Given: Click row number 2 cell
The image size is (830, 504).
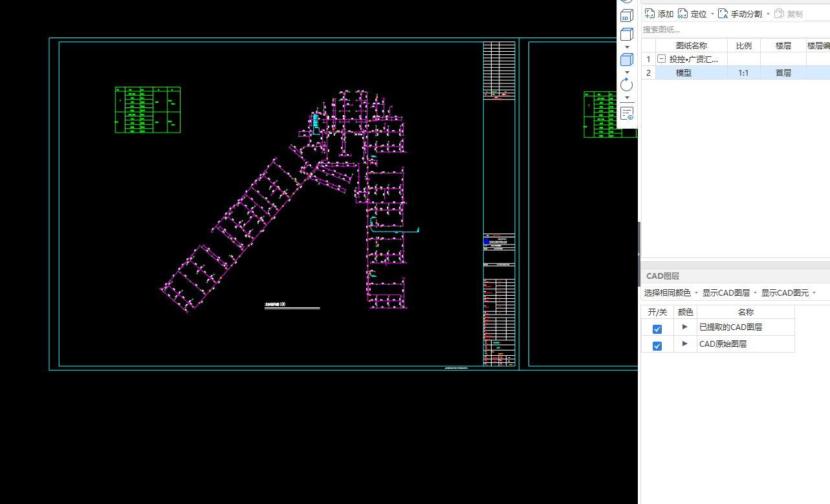Looking at the screenshot, I should click(x=649, y=72).
